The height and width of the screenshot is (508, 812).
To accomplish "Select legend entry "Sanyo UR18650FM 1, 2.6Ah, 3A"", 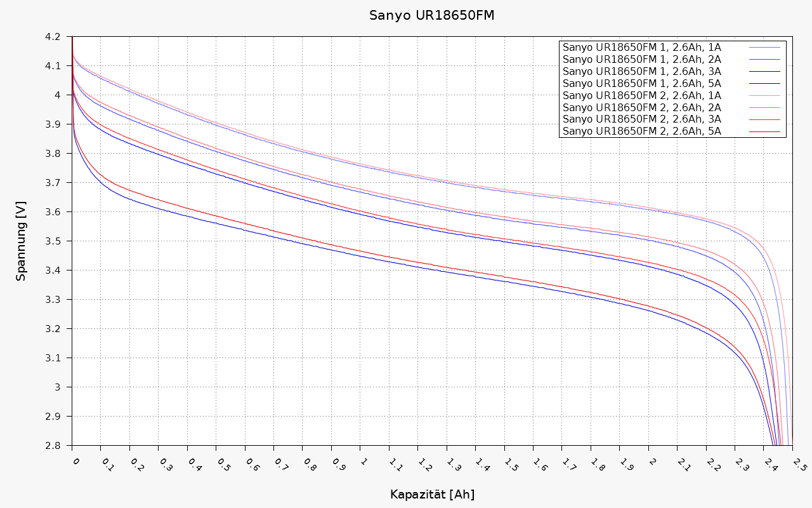I will [x=641, y=72].
